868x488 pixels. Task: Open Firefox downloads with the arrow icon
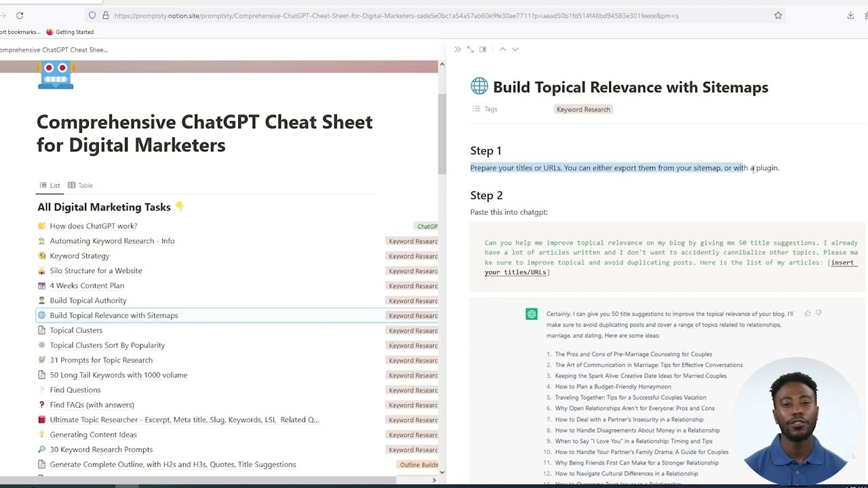[850, 16]
